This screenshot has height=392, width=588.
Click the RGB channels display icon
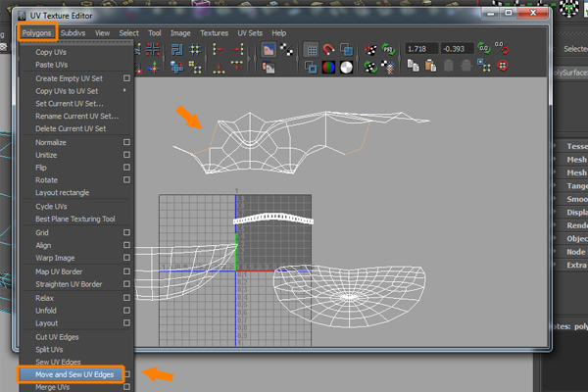click(x=328, y=67)
